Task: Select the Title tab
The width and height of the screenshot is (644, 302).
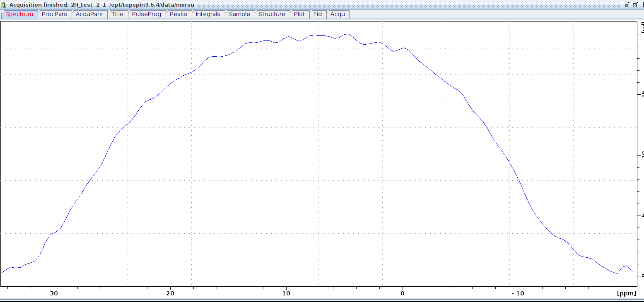Action: (x=117, y=14)
